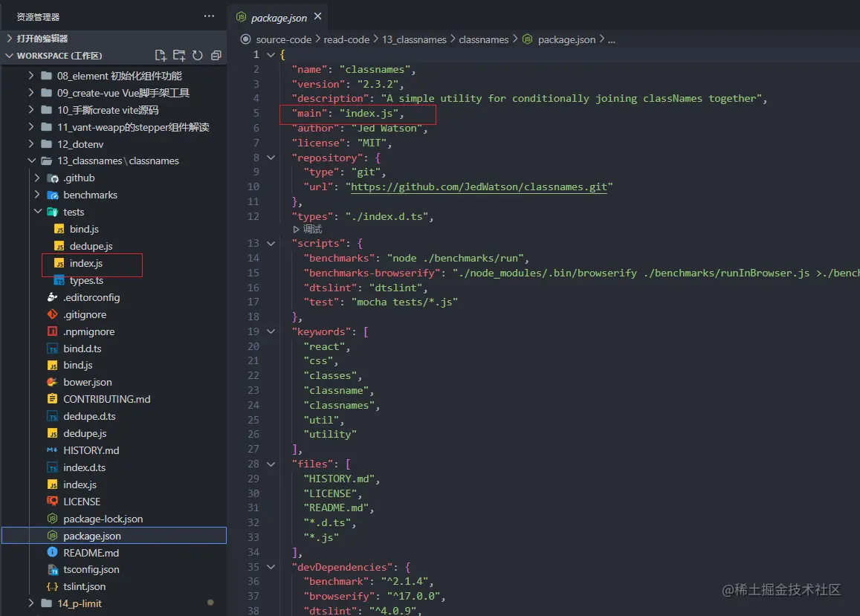860x616 pixels.
Task: Expand the .github folder
Action: (x=37, y=178)
